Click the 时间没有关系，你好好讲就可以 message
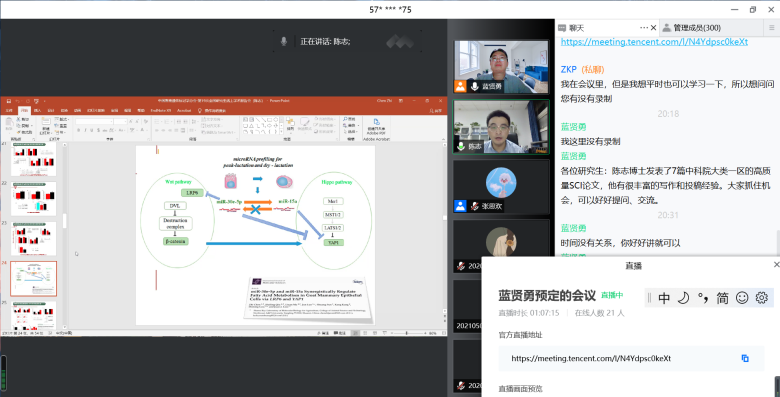 620,243
